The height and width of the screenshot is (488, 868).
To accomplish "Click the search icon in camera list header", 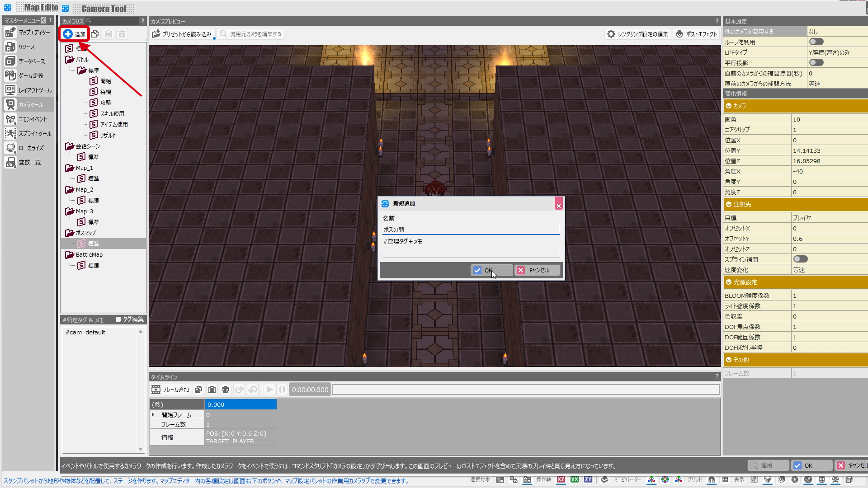I will coord(89,21).
